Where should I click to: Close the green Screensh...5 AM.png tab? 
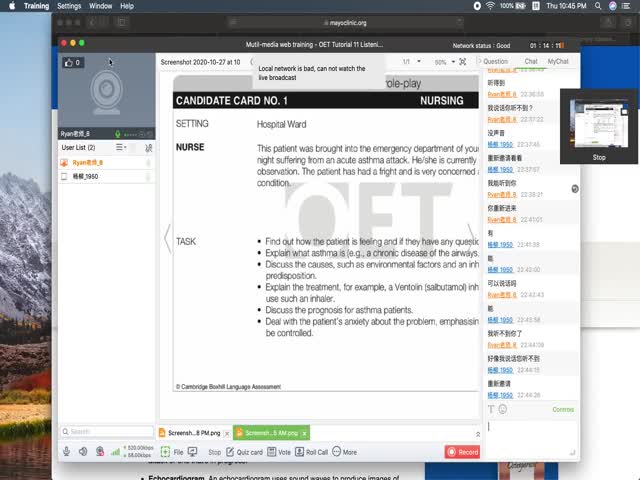coord(304,433)
